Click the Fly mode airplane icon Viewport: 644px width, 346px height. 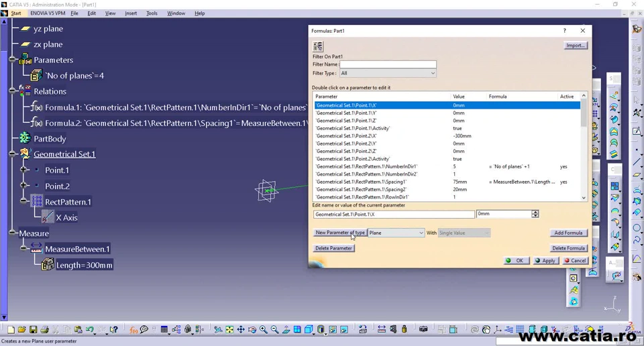pyautogui.click(x=218, y=330)
